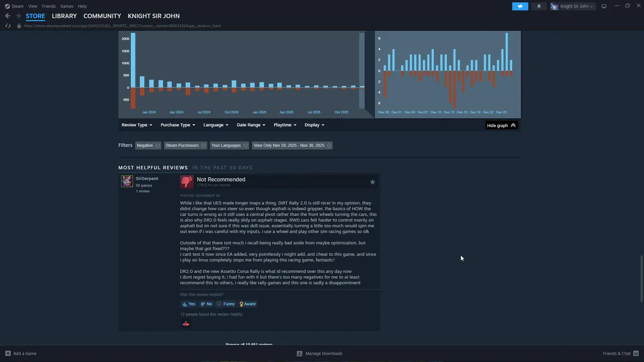Remove the Your Languages filter
Screen dimensions: 644x362
tap(245, 145)
